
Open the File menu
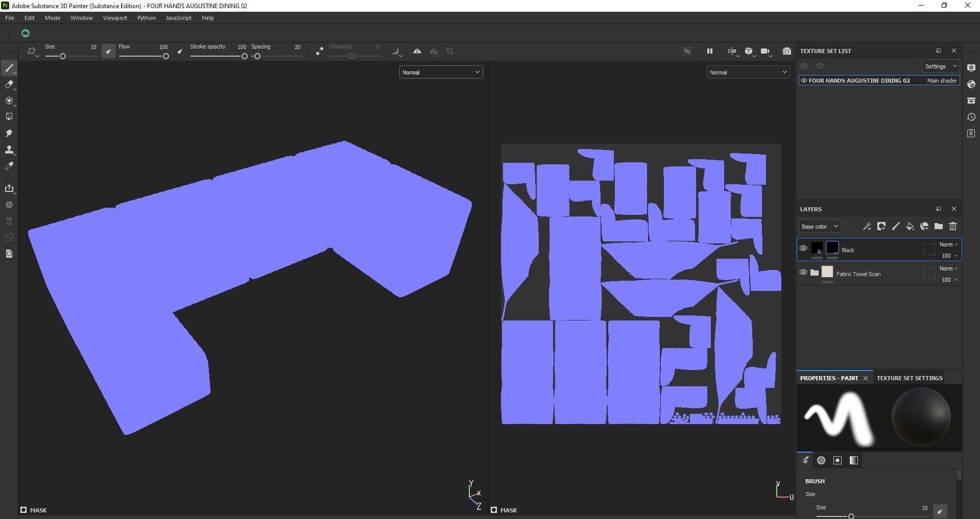(x=10, y=18)
